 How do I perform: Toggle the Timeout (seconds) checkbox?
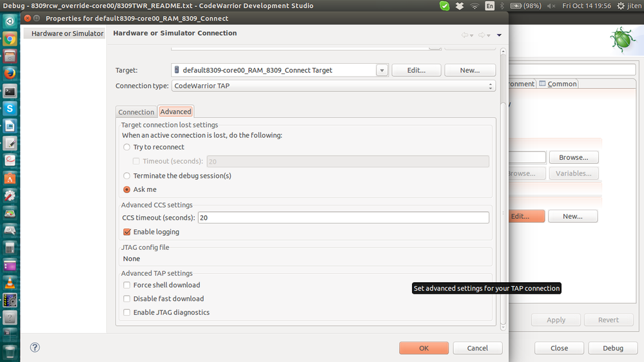(x=136, y=161)
